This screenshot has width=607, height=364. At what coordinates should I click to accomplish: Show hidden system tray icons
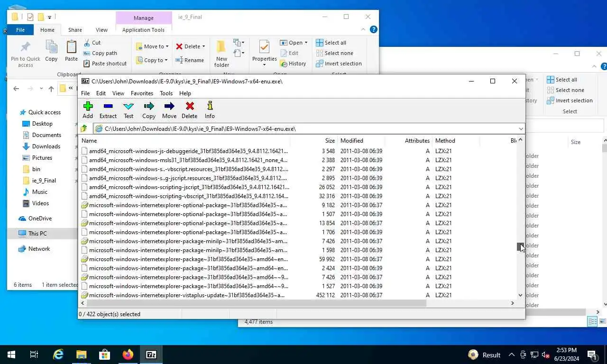pyautogui.click(x=512, y=355)
